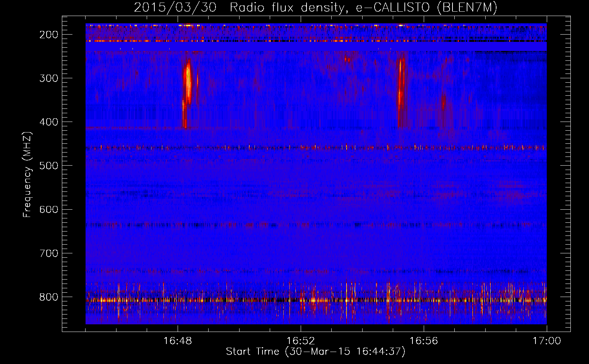
Task: Click the 500 frequency tick label
Action: (x=49, y=166)
